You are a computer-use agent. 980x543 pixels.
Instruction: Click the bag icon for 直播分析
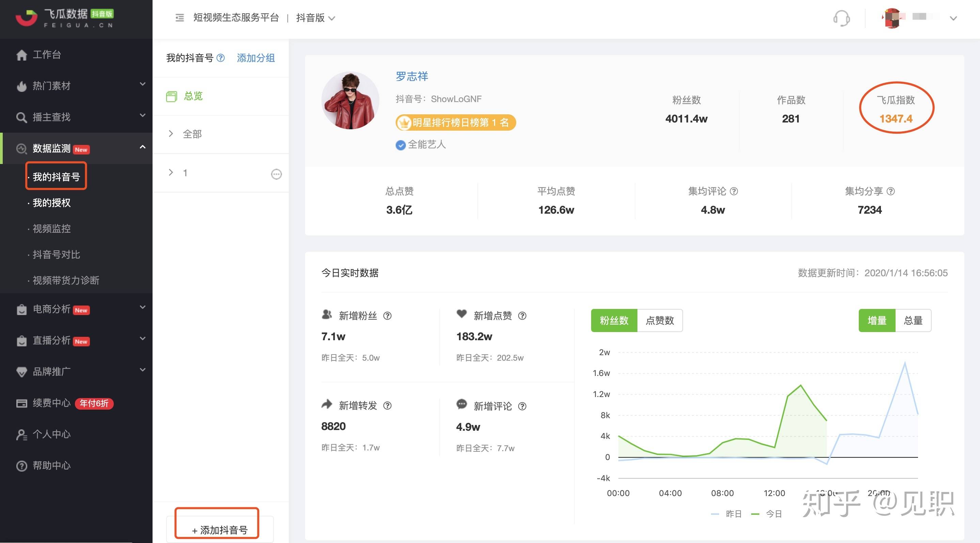tap(22, 341)
